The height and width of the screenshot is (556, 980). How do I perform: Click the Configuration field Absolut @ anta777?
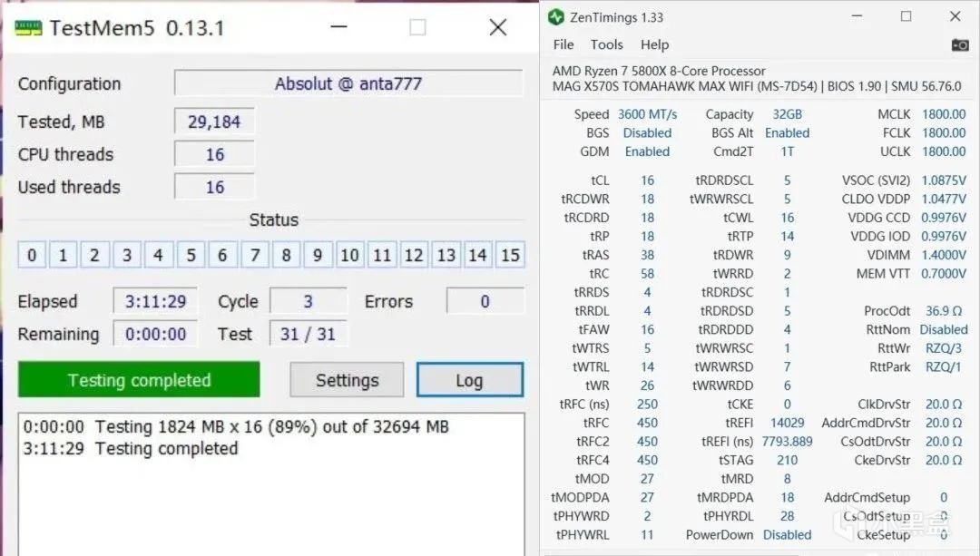tap(348, 83)
